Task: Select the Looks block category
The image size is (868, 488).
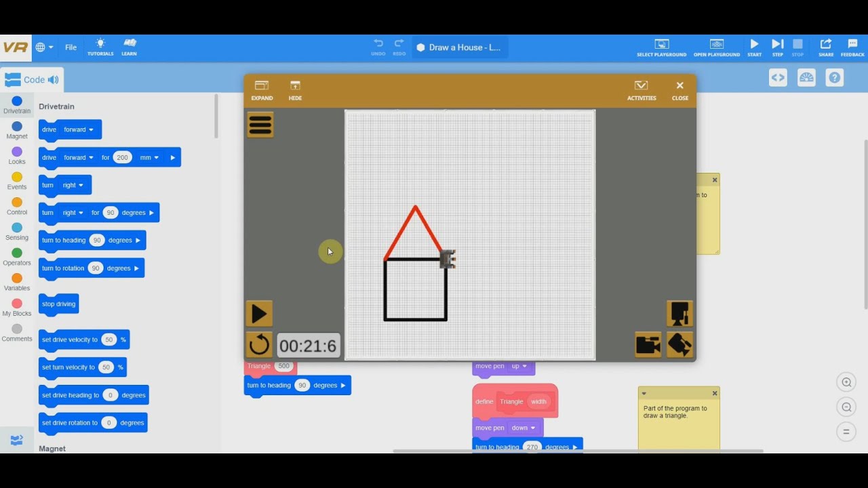Action: tap(17, 156)
